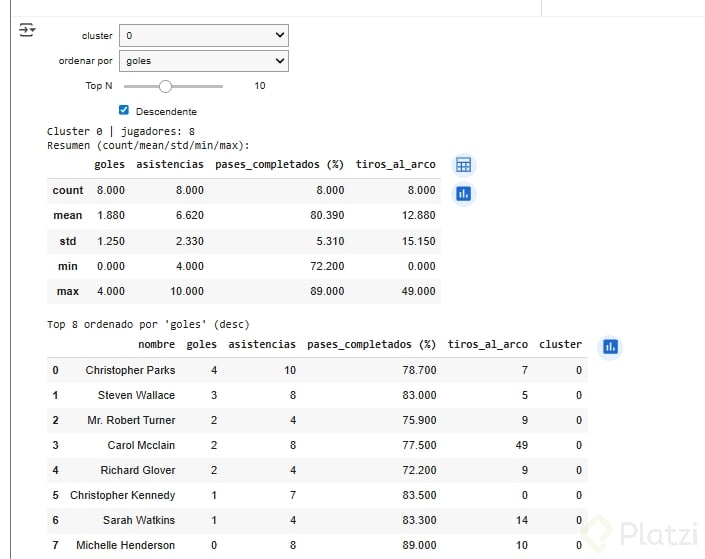Click the 'cluster' column header

coord(560,345)
